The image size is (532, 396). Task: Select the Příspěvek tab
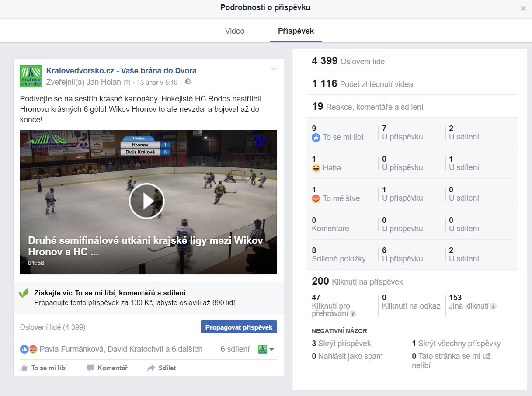tap(296, 31)
